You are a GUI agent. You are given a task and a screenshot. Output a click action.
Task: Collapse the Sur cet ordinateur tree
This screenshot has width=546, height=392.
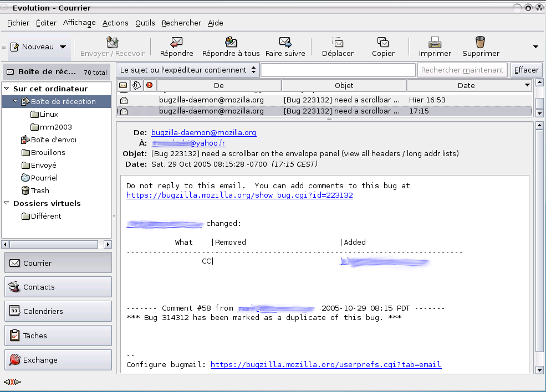click(x=7, y=89)
